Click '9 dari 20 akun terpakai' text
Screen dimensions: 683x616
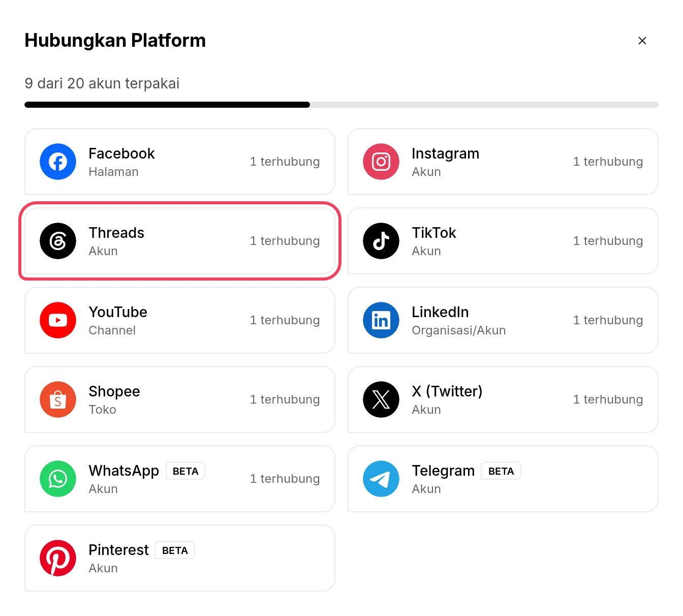click(x=102, y=83)
